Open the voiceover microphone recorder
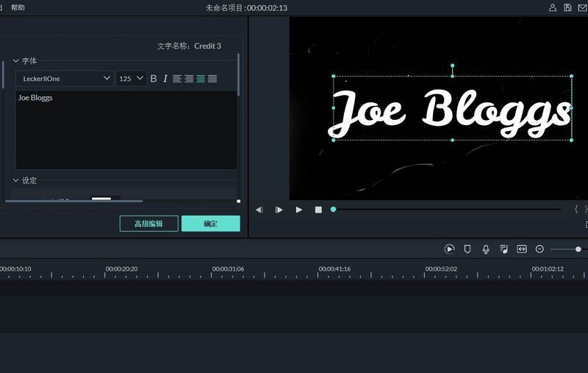Image resolution: width=588 pixels, height=373 pixels. tap(486, 249)
